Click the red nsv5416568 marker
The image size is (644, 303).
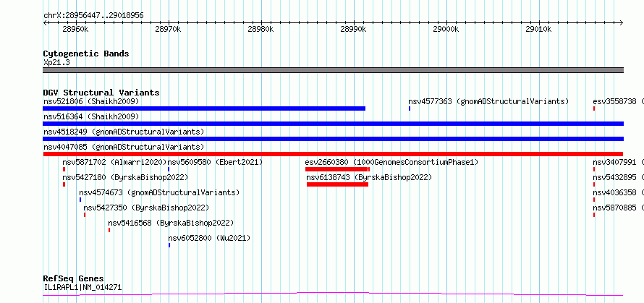pyautogui.click(x=109, y=230)
